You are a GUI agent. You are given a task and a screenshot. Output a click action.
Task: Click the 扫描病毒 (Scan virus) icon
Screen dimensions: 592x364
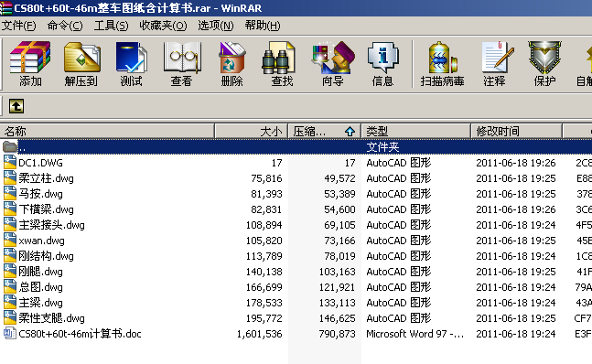click(442, 63)
